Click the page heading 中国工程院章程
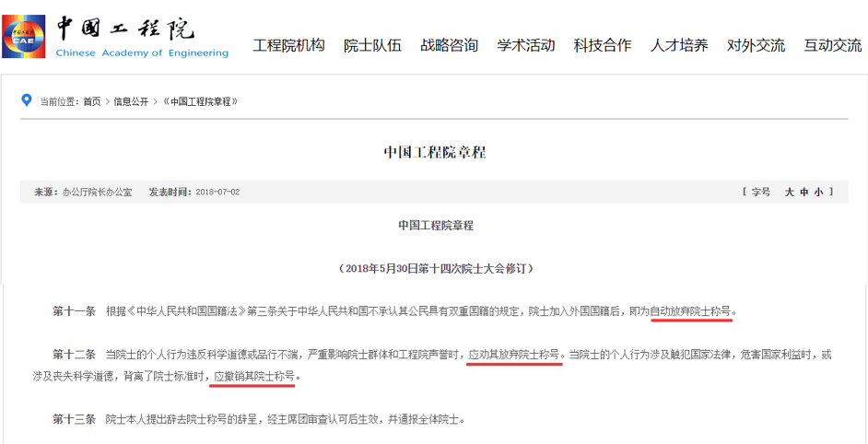Image resolution: width=868 pixels, height=444 pixels. [435, 152]
